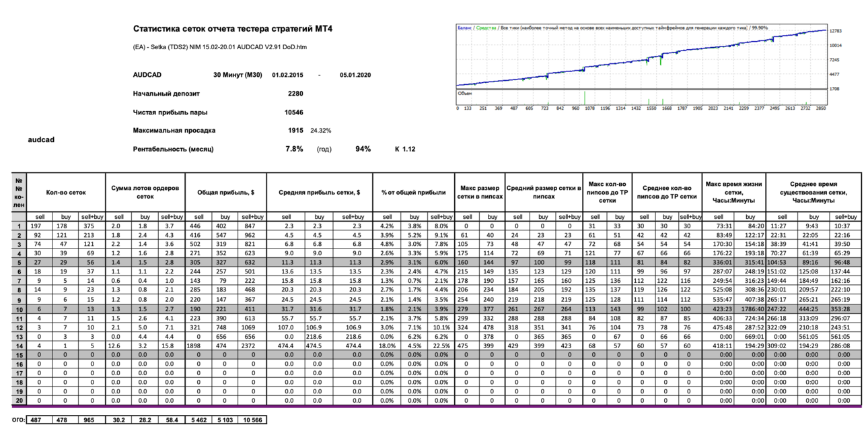Viewport: 868px width, 429px height.
Task: Click the timeframe '30 Минут (M30)'
Action: tap(238, 75)
